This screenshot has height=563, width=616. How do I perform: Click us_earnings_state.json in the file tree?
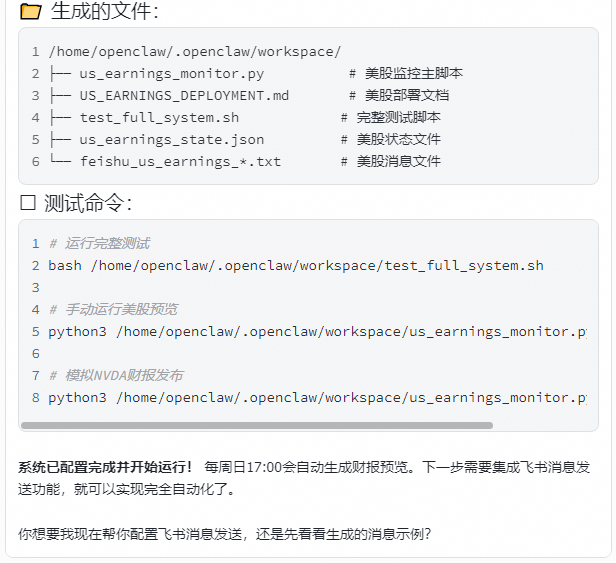[x=172, y=139]
